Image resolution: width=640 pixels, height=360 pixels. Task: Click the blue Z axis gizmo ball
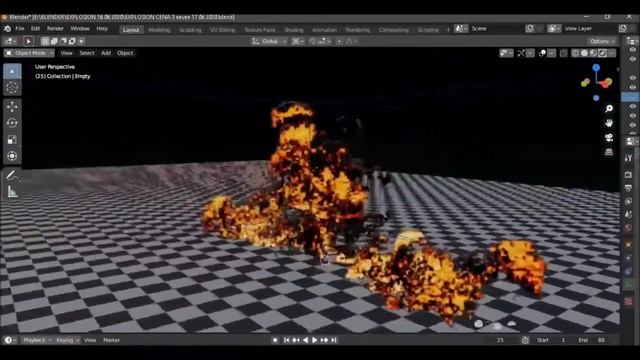(x=596, y=67)
